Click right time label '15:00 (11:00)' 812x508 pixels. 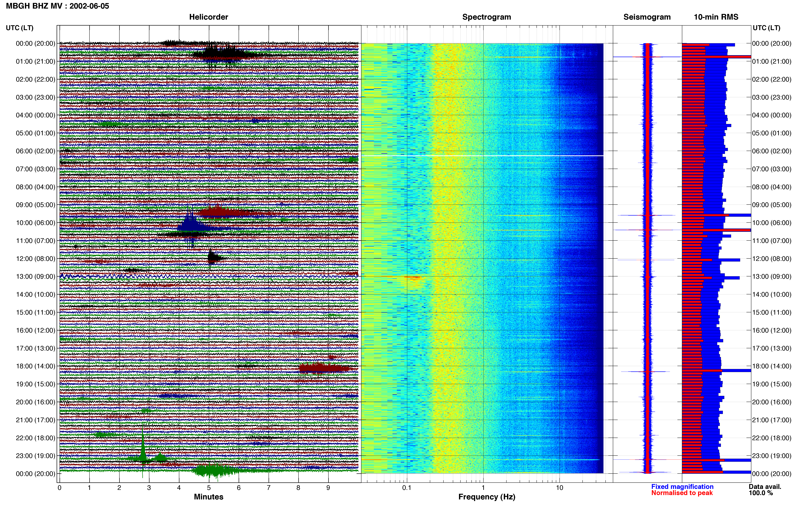click(772, 313)
